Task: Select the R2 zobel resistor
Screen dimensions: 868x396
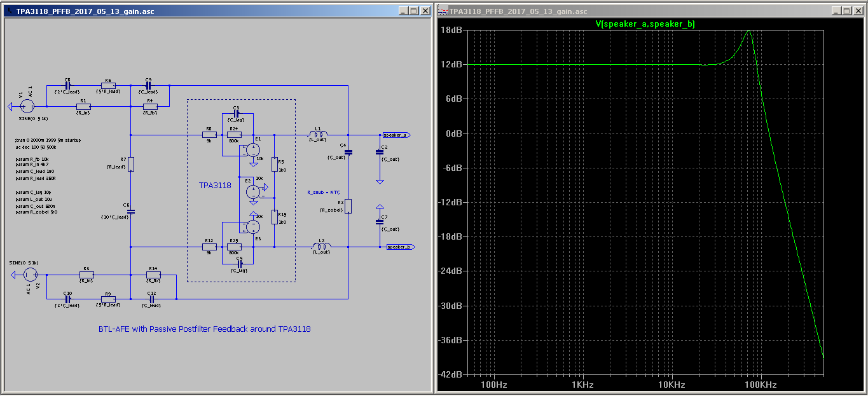Action: point(348,206)
